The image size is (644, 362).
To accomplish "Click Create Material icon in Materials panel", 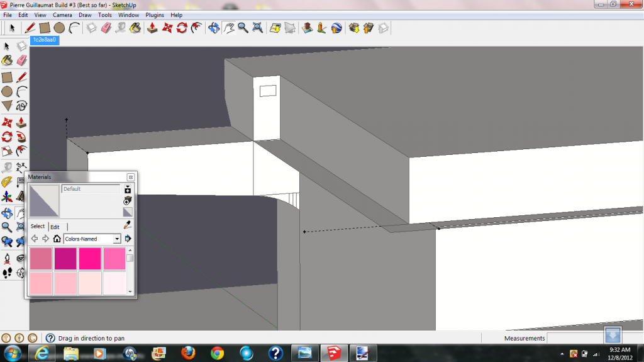I will pyautogui.click(x=128, y=200).
